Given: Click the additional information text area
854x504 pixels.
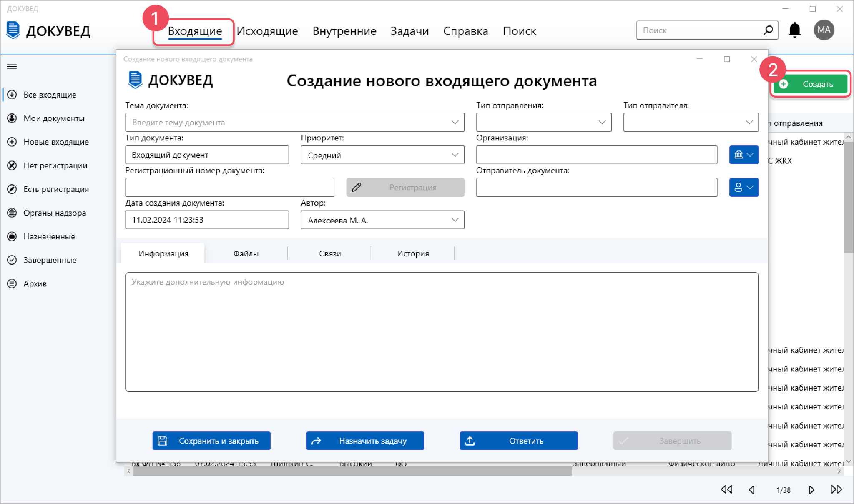Looking at the screenshot, I should point(442,332).
